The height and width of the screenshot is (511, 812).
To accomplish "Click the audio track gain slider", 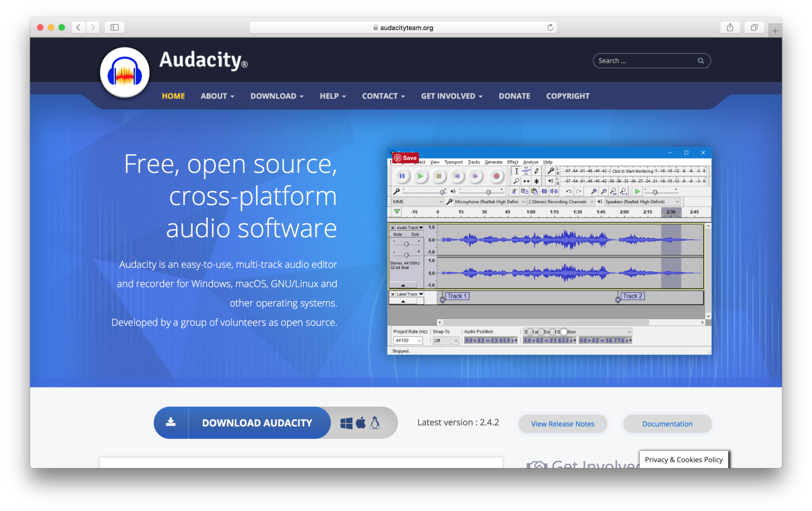I will 406,244.
